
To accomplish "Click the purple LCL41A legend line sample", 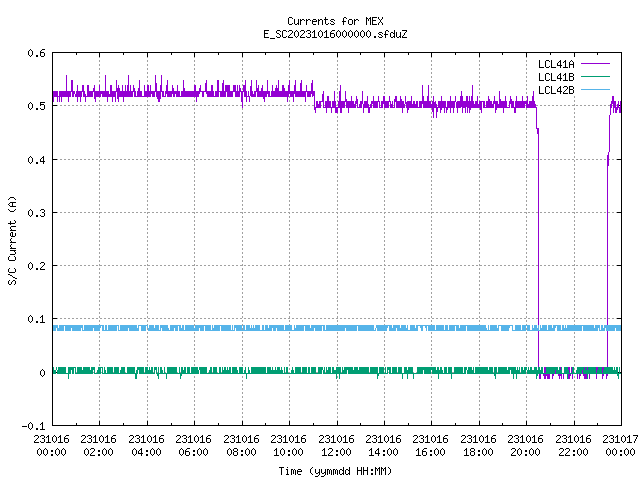I will tap(595, 64).
